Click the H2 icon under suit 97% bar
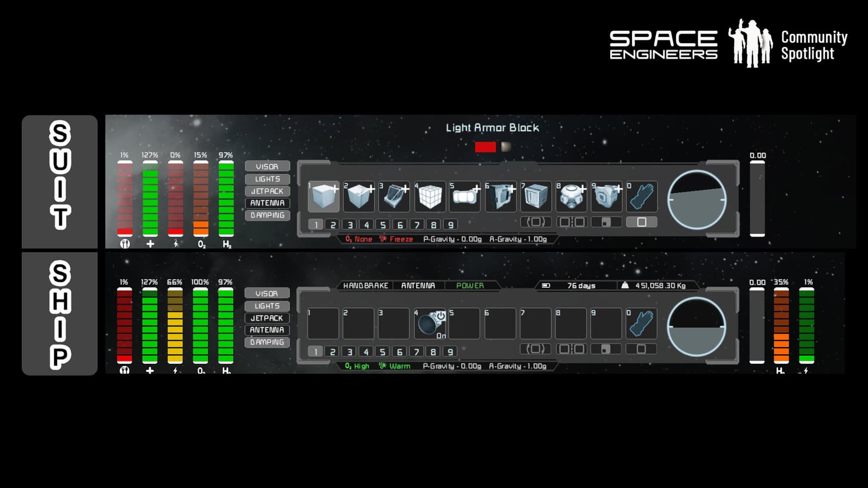This screenshot has width=868, height=488. pyautogui.click(x=227, y=244)
